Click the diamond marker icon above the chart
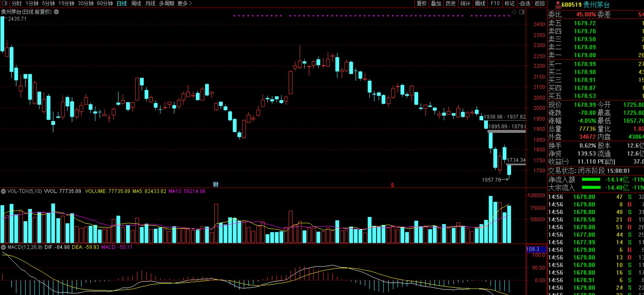Image resolution: width=644 pixels, height=295 pixels. pos(514,12)
